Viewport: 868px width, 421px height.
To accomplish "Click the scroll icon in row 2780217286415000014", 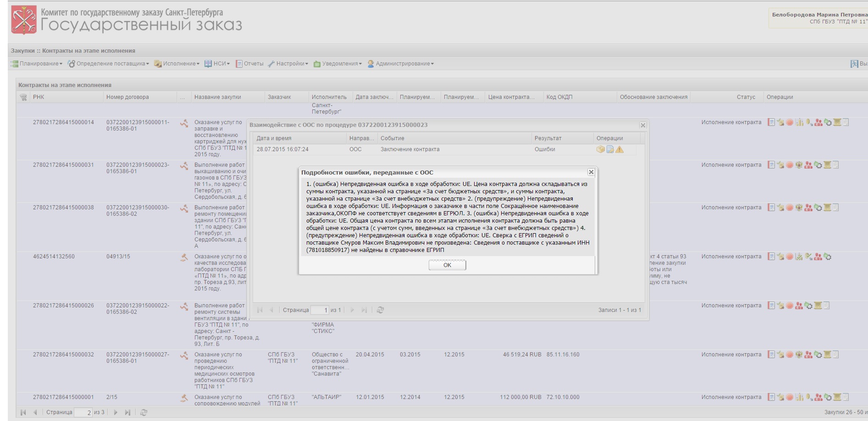I will click(837, 122).
